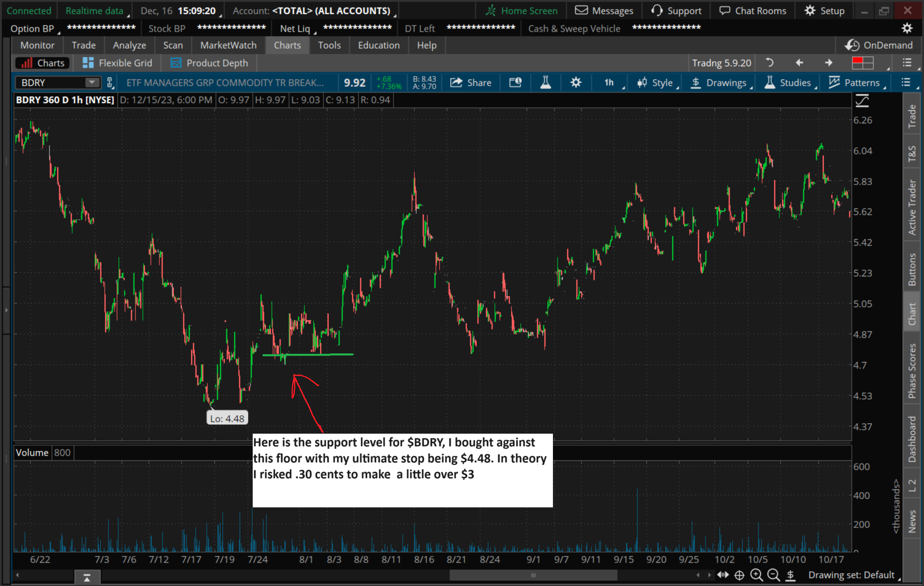Click the horizontal chart scrollbar thumb

pyautogui.click(x=533, y=575)
